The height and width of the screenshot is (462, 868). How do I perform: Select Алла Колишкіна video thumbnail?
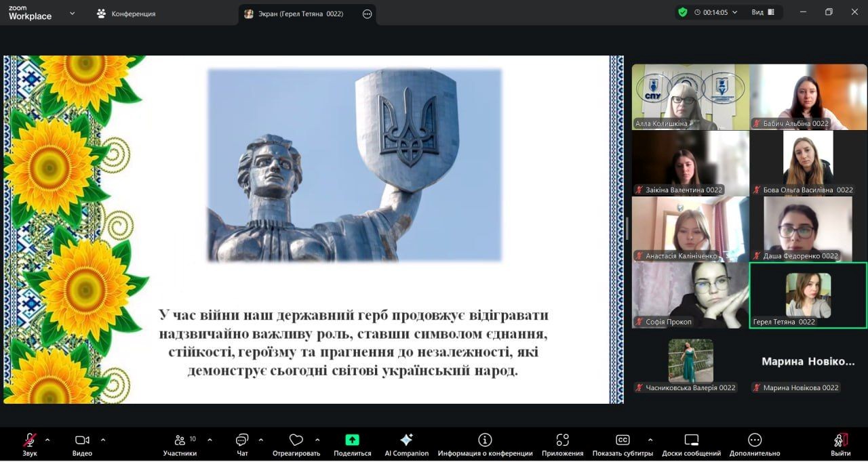point(690,97)
